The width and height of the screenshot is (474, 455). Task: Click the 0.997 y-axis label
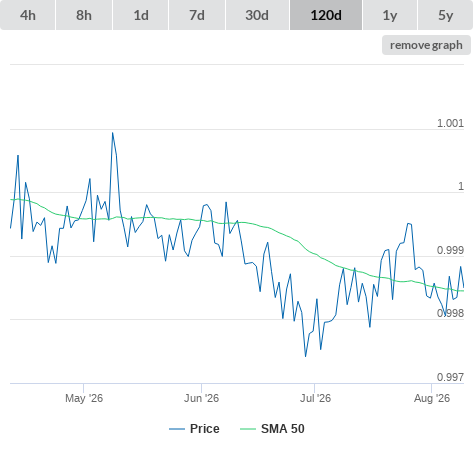click(x=450, y=377)
